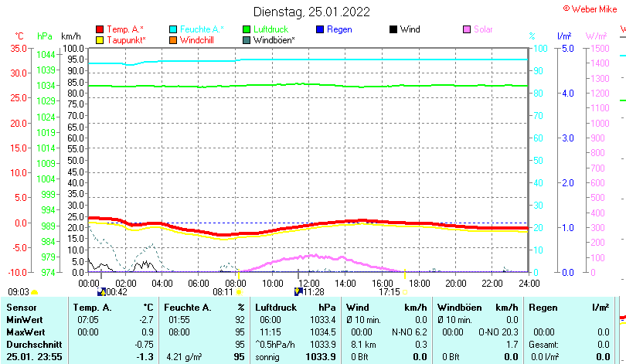Click the blue Regen legend swatch

click(x=320, y=29)
